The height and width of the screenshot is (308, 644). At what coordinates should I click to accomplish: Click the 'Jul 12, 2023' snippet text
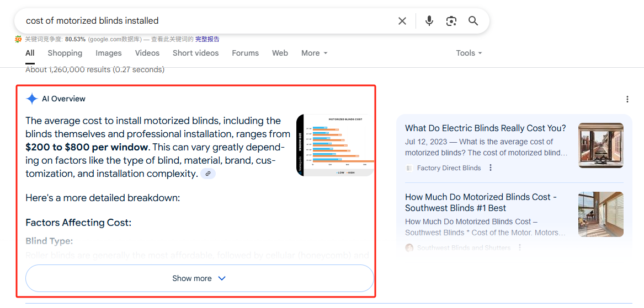pyautogui.click(x=426, y=142)
